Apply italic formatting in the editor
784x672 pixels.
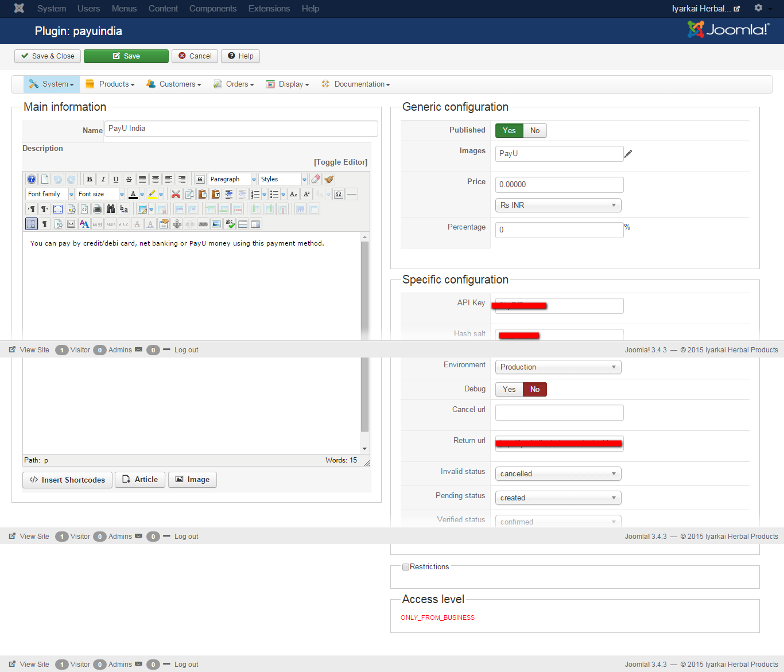click(x=103, y=179)
